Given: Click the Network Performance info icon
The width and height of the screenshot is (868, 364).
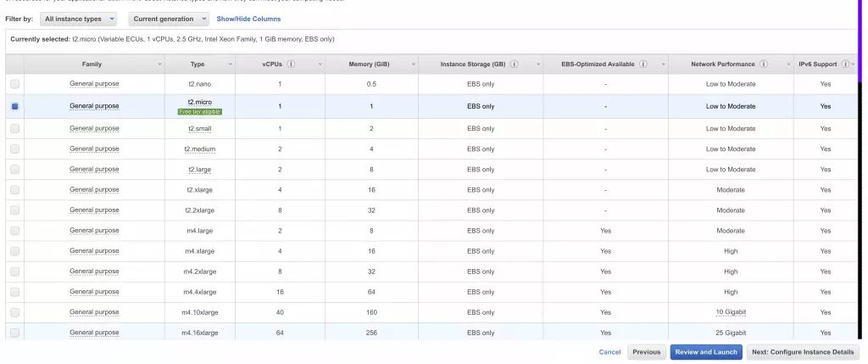Looking at the screenshot, I should pyautogui.click(x=764, y=64).
